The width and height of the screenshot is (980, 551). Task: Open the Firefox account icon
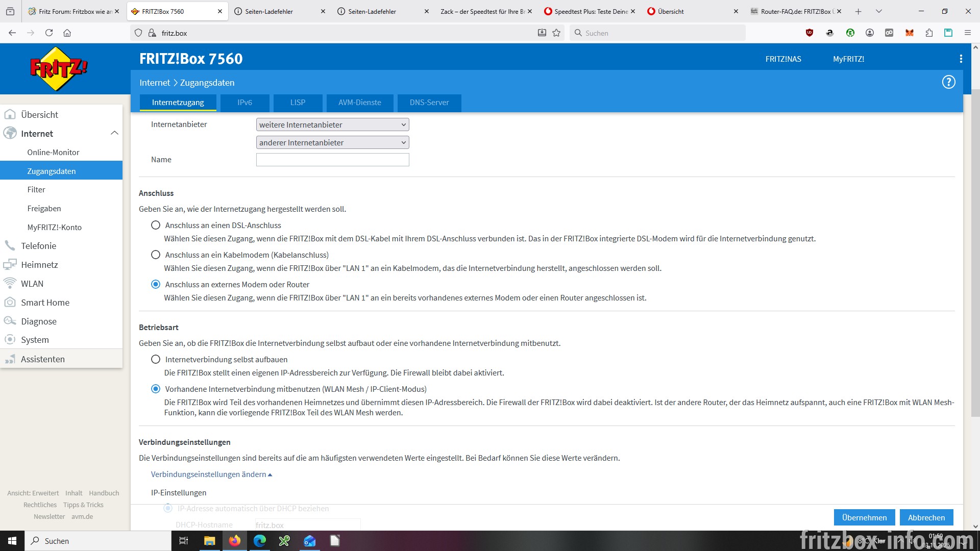pyautogui.click(x=870, y=33)
